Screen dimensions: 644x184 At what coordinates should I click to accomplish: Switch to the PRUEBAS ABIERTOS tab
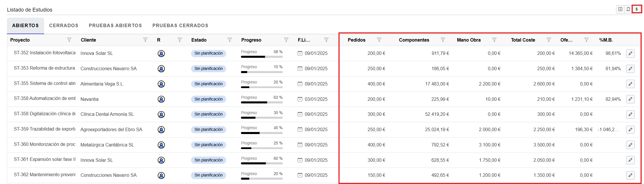pos(115,26)
